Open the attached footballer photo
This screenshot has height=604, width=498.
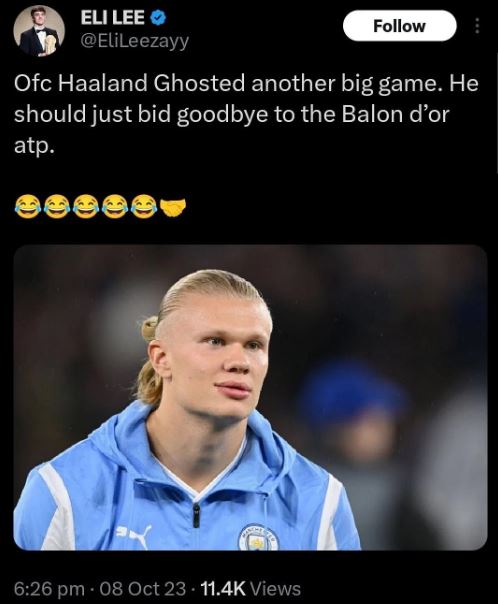[x=250, y=398]
